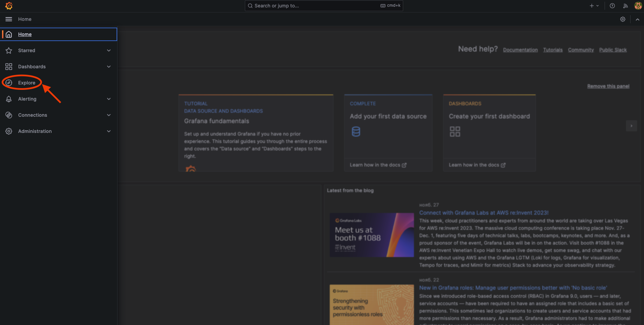Open dashboard settings gear icon
Image resolution: width=644 pixels, height=325 pixels.
(x=623, y=19)
